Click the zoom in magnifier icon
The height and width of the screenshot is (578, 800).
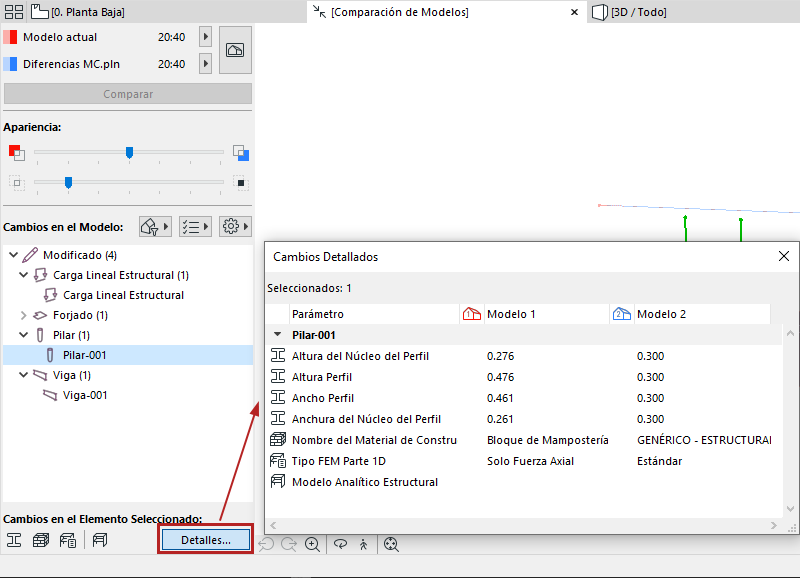tap(312, 544)
